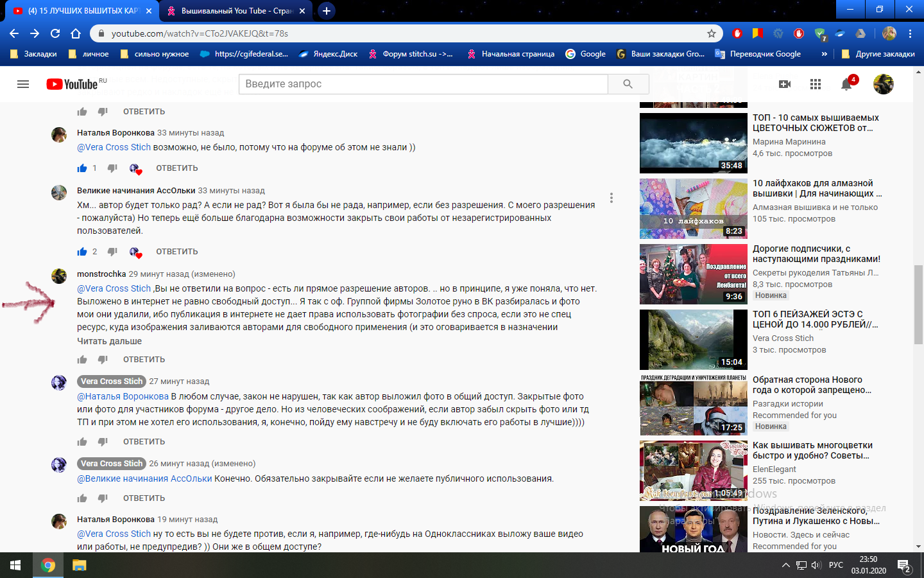The image size is (924, 578).
Task: Reload the page using the refresh icon
Action: pos(55,33)
